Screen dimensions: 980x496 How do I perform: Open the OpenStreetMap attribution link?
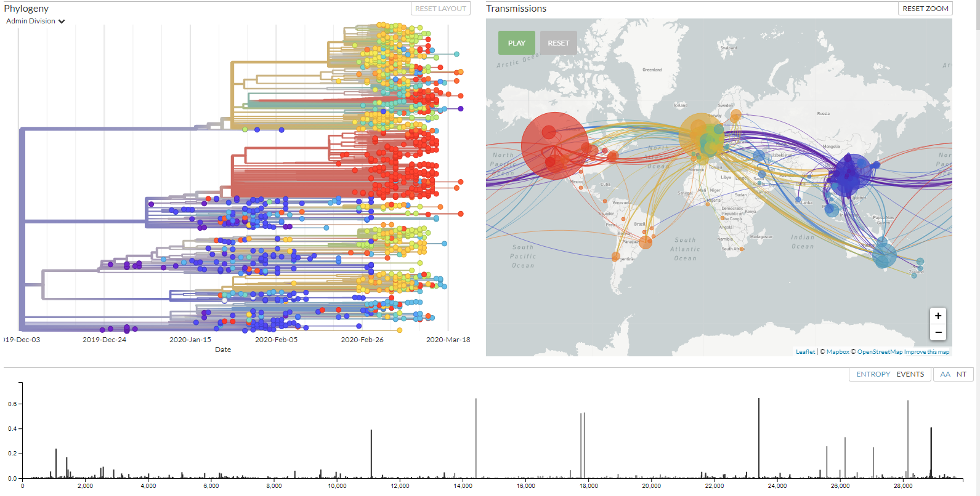pyautogui.click(x=880, y=352)
